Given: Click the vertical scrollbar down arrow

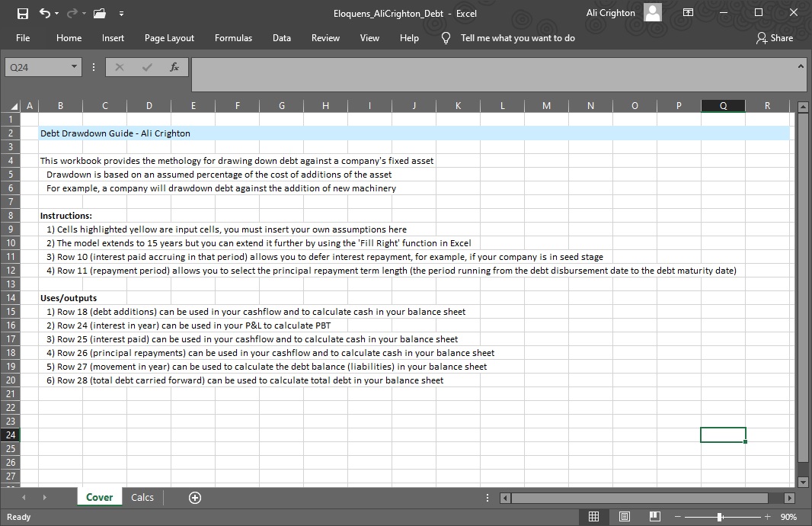Looking at the screenshot, I should (803, 482).
